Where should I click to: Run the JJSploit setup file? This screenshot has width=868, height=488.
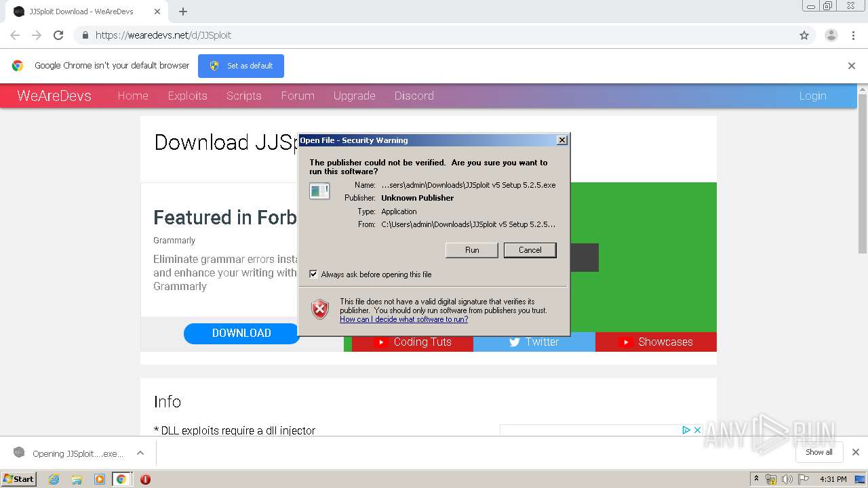point(472,250)
